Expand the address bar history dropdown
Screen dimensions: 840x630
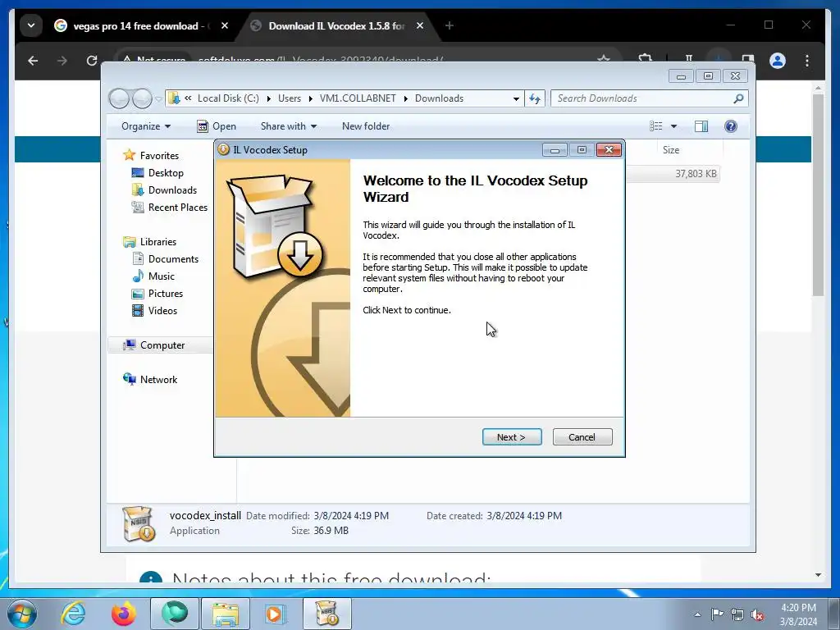pyautogui.click(x=516, y=98)
